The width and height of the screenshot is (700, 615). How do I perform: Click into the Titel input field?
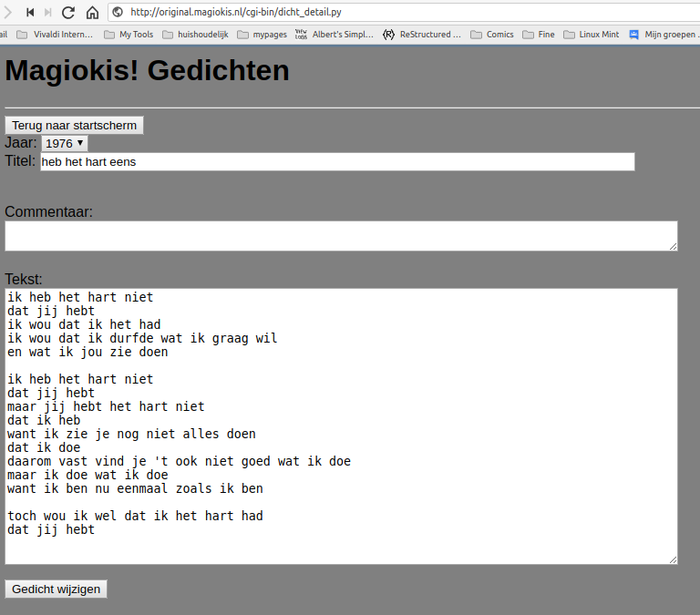[x=337, y=161]
